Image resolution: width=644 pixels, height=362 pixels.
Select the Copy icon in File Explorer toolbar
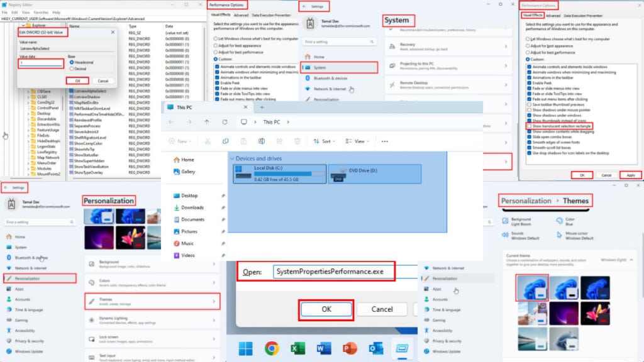click(x=226, y=141)
